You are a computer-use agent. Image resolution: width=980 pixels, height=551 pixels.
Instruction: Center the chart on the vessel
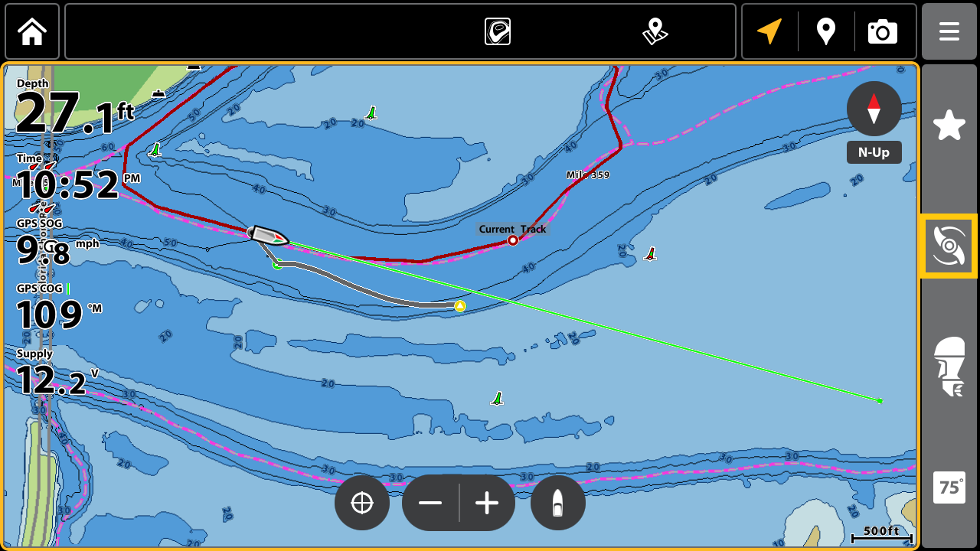click(x=558, y=503)
